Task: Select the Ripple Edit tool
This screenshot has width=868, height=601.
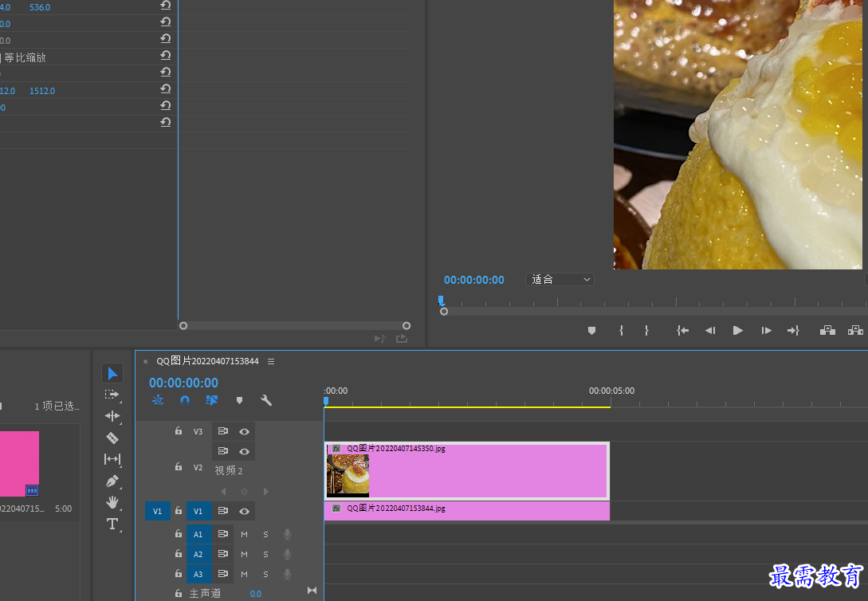Action: tap(112, 416)
